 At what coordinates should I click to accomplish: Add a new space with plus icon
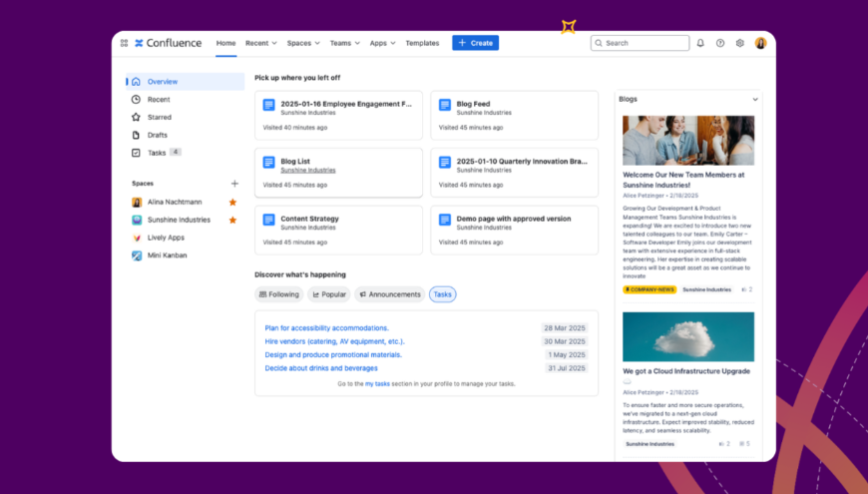tap(234, 184)
